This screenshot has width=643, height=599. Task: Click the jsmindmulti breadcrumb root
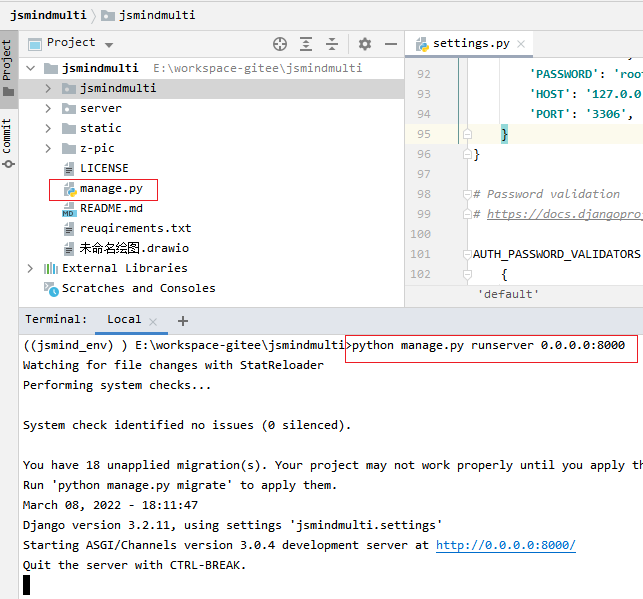click(x=48, y=15)
